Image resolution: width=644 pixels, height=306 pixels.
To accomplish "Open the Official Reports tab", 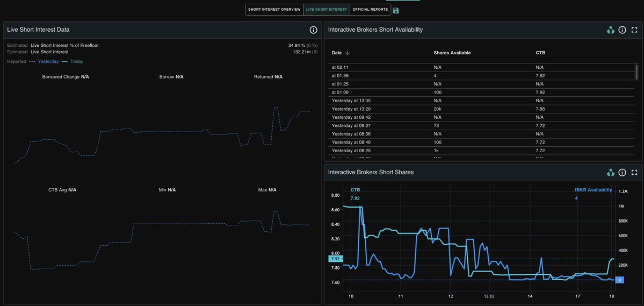I will point(370,10).
